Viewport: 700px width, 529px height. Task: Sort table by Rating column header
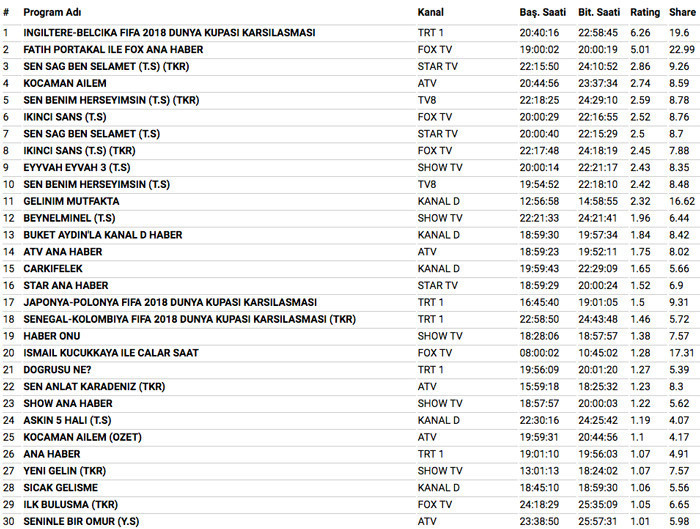tap(645, 12)
